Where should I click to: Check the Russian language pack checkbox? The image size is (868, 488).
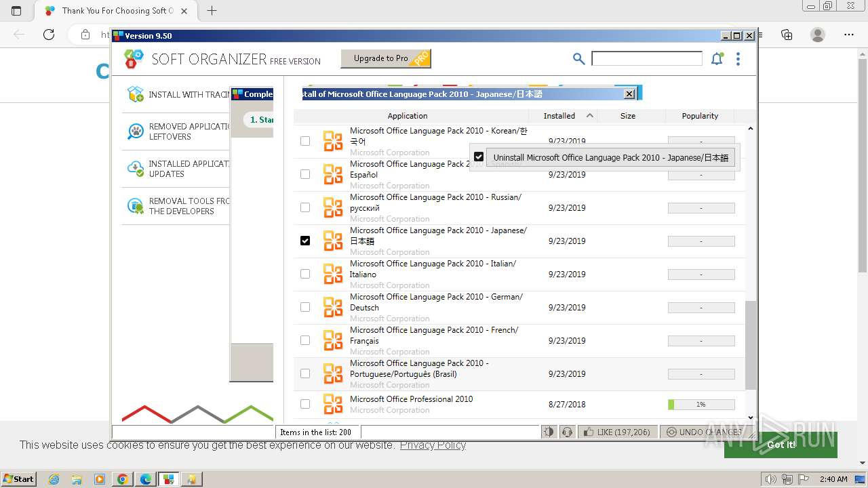click(305, 207)
